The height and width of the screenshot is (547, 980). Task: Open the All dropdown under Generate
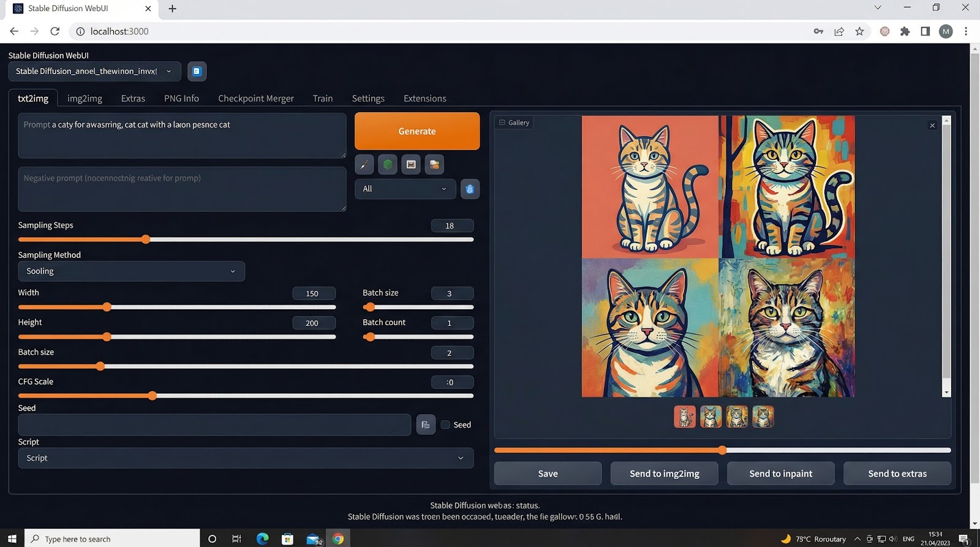(405, 189)
